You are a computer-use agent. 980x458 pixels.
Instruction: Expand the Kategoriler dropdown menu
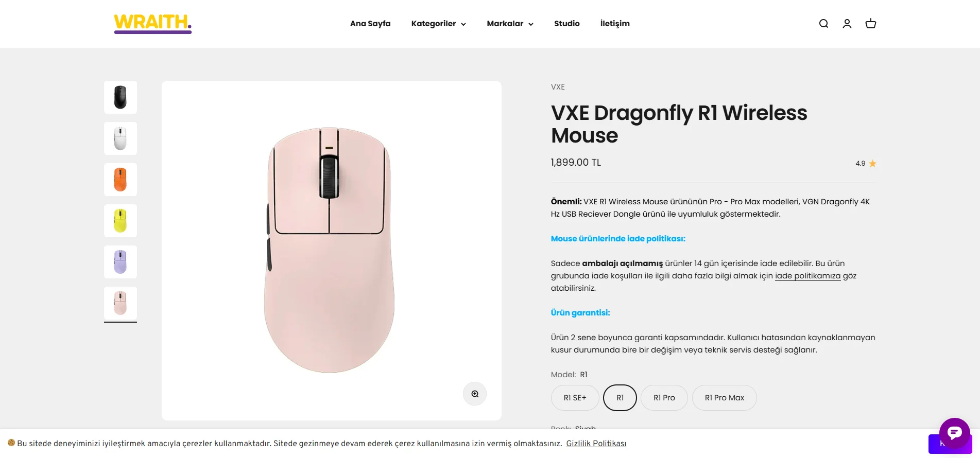coord(439,24)
